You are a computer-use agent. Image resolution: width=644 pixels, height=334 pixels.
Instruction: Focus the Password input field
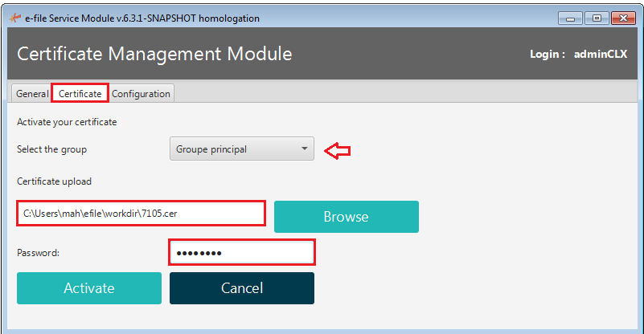241,253
